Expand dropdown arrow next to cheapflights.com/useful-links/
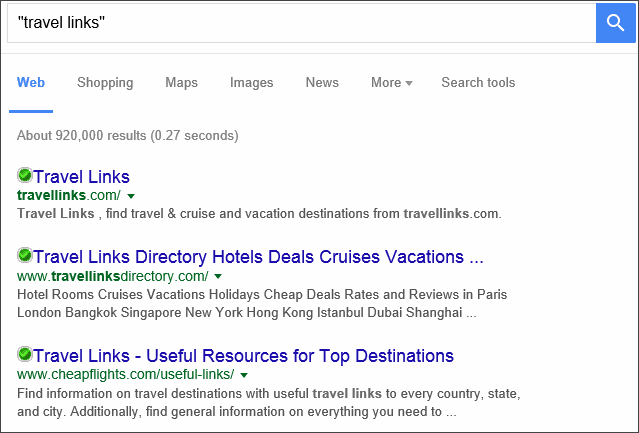Viewport: 639px width, 433px height. click(244, 375)
